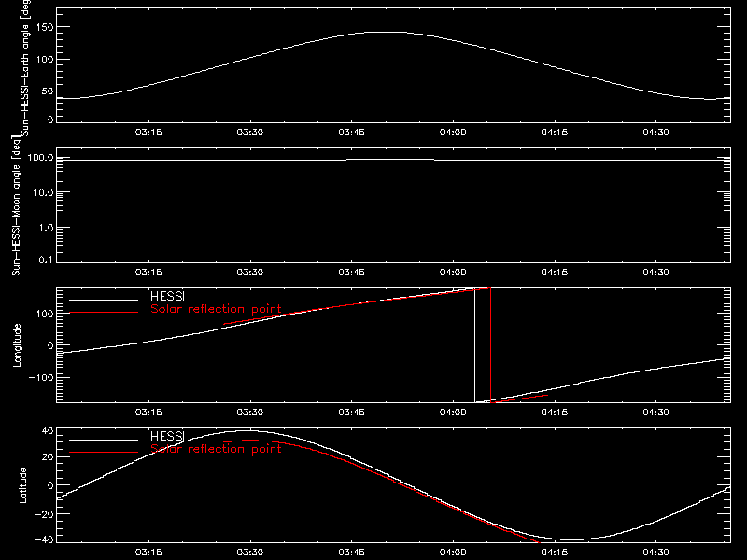
Task: Click the 0.1 tick on Moon angle axis
Action: pyautogui.click(x=46, y=259)
